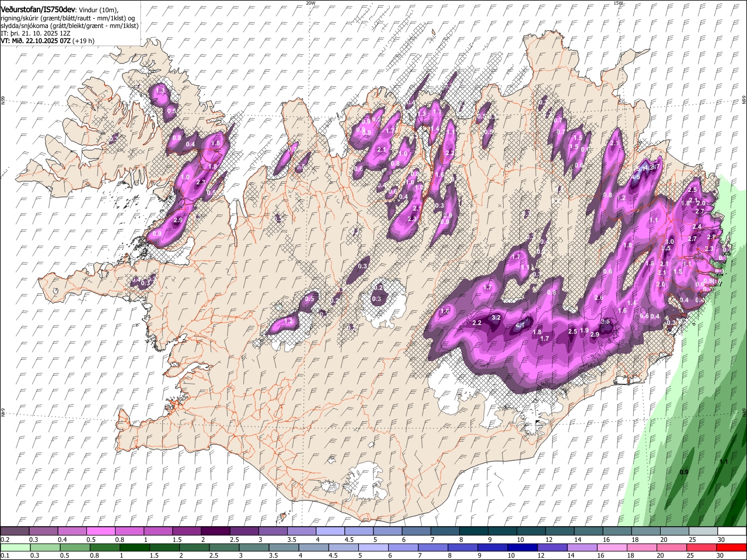Click the valid time 'VT: Mið. 22.10.2025 07Z'
This screenshot has height=560, width=747.
point(36,41)
